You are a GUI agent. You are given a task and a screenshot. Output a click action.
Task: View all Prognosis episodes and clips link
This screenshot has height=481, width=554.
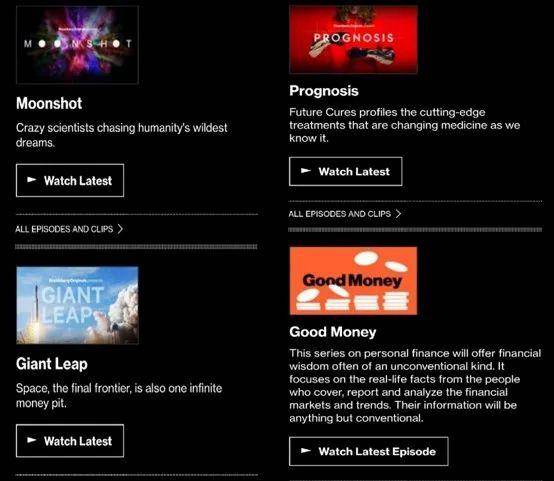(x=345, y=214)
